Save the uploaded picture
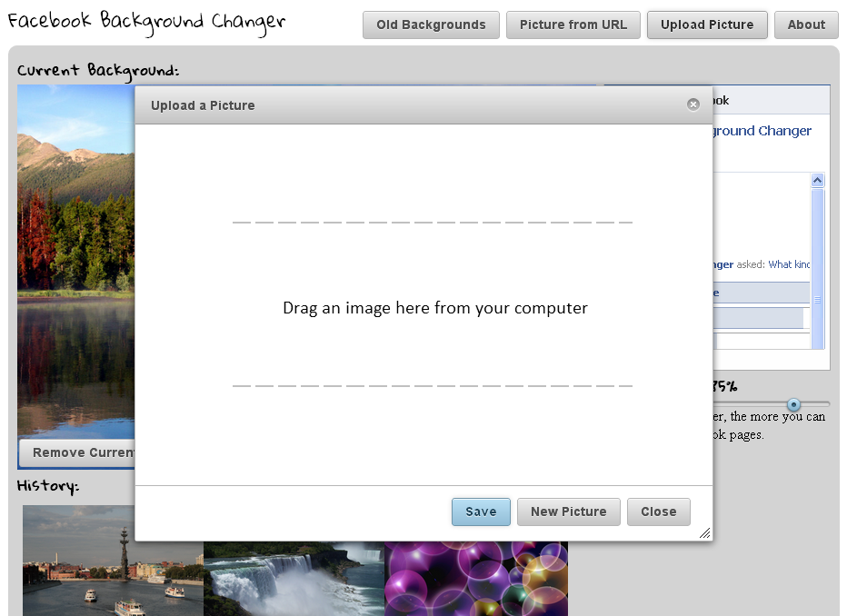Image resolution: width=857 pixels, height=616 pixels. coord(480,512)
